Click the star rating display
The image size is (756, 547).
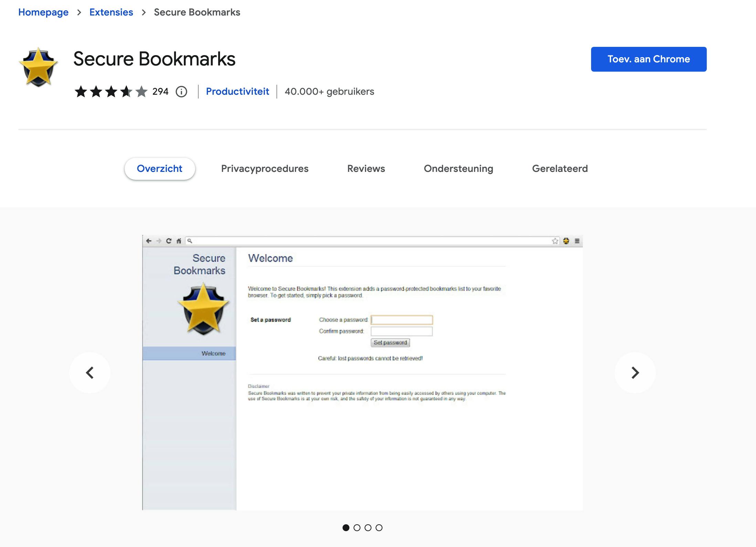point(111,92)
